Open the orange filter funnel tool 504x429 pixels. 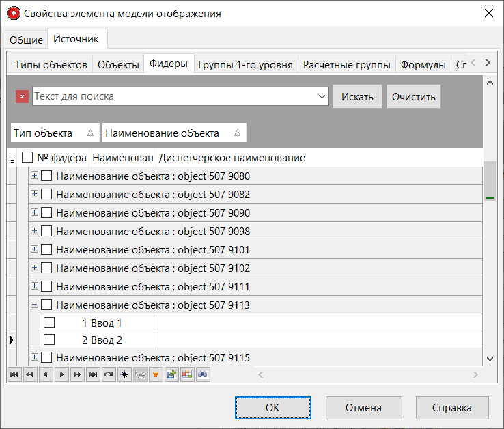coord(155,374)
